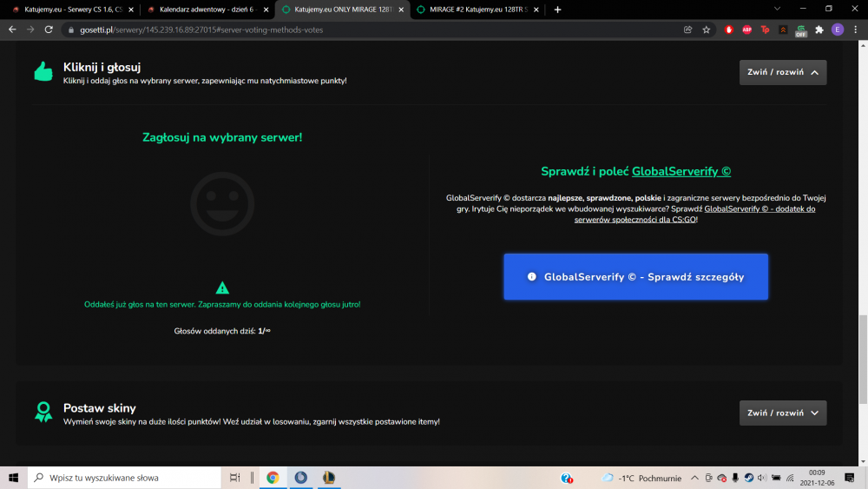Click the taskbar search box
The image size is (868, 489).
coord(124,478)
